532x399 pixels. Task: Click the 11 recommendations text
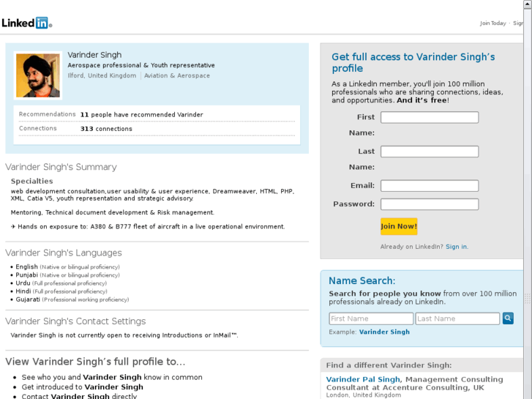141,114
